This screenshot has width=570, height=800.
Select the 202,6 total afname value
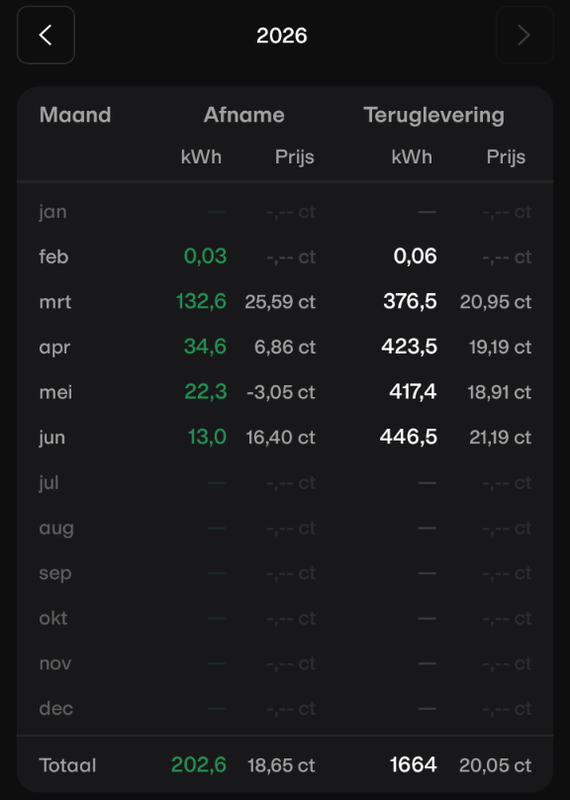[x=199, y=765]
